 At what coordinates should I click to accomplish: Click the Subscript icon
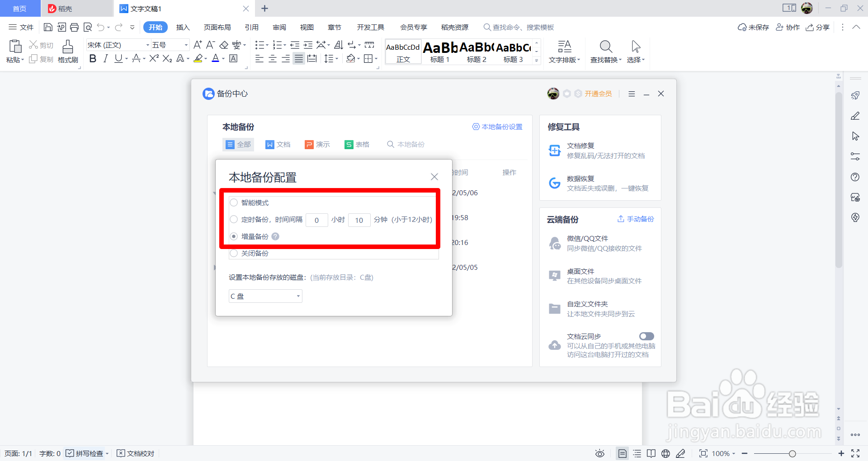click(x=167, y=58)
